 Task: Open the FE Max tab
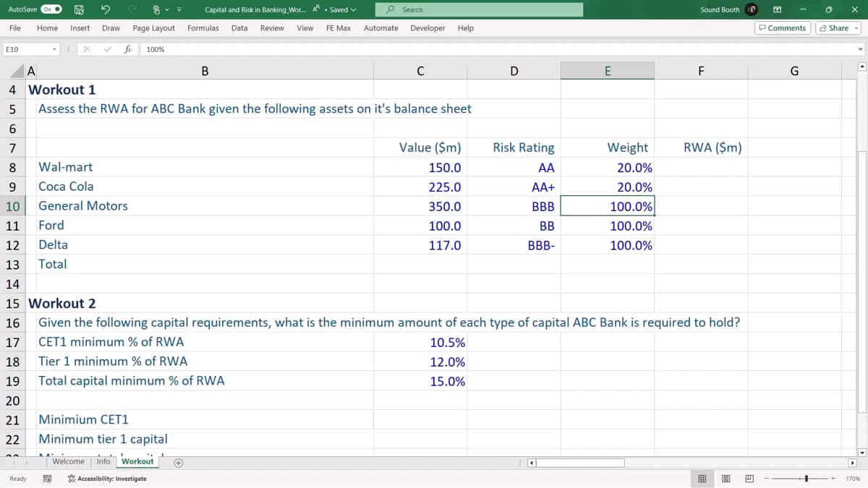point(339,28)
